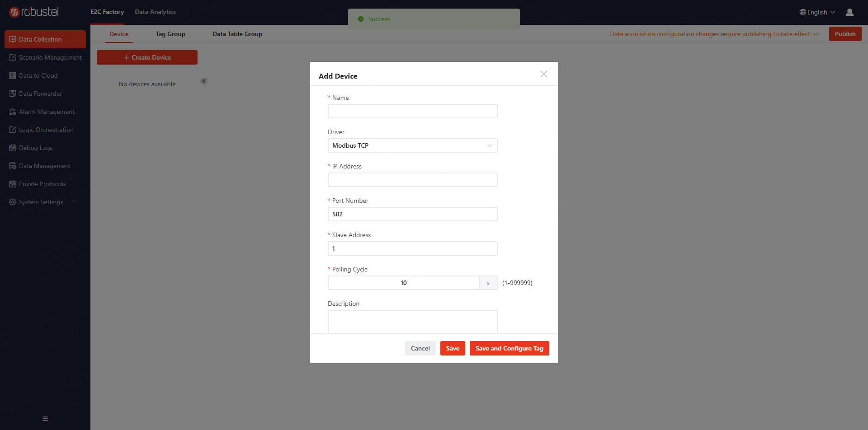The image size is (868, 430).
Task: Click the Debug Logs sidebar icon
Action: pyautogui.click(x=13, y=148)
